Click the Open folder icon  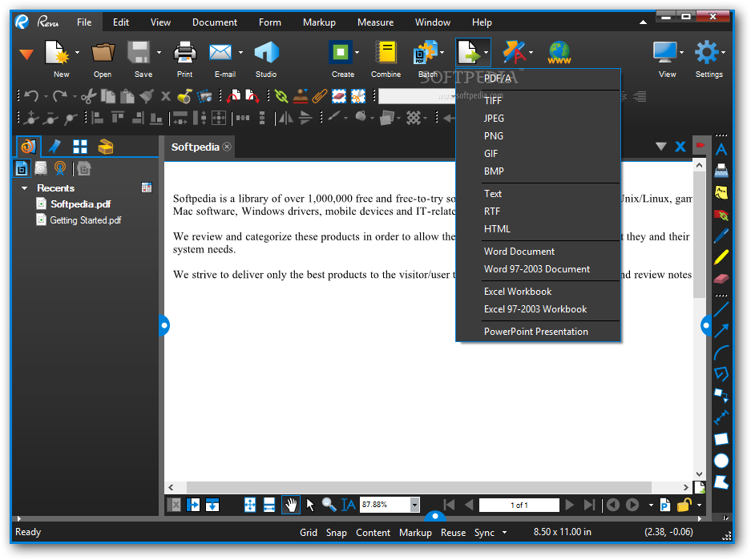(x=103, y=52)
